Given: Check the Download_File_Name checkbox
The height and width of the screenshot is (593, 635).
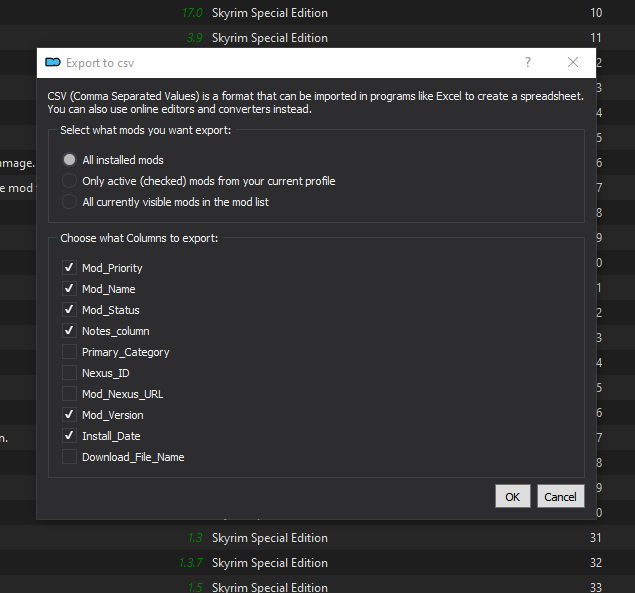Looking at the screenshot, I should click(69, 457).
